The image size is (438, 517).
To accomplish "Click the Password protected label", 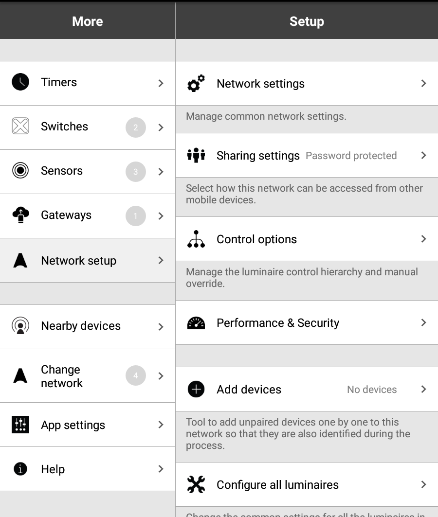I will pyautogui.click(x=351, y=156).
